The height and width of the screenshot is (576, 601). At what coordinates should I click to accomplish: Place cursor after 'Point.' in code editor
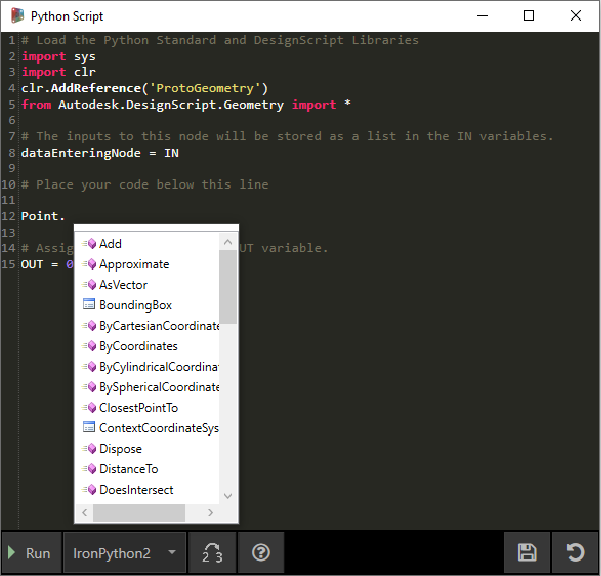tap(66, 216)
